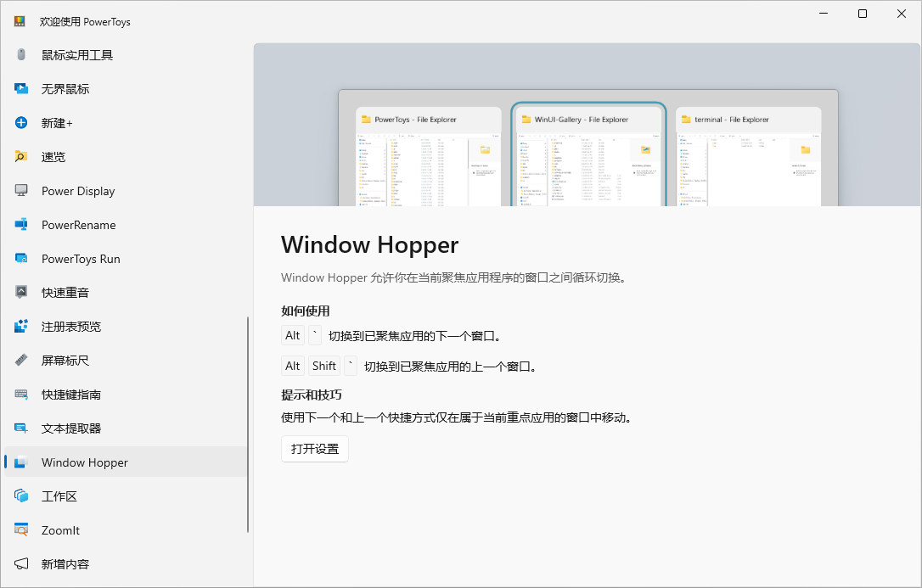Click the PowerToys Run icon
Image resolution: width=922 pixels, height=588 pixels.
tap(21, 259)
